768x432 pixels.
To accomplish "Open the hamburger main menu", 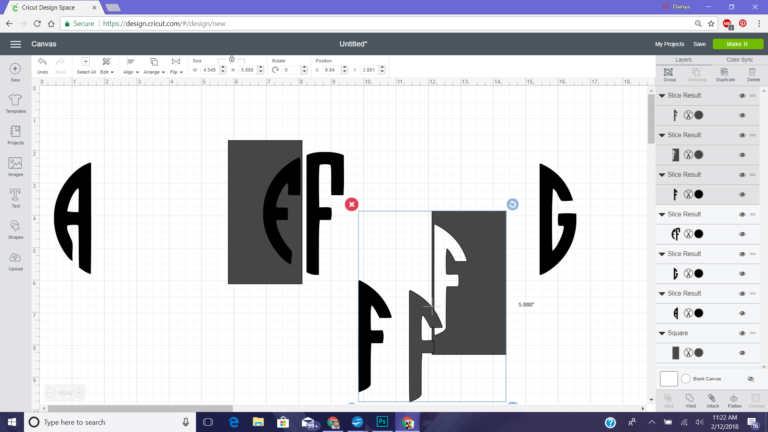I will [15, 44].
